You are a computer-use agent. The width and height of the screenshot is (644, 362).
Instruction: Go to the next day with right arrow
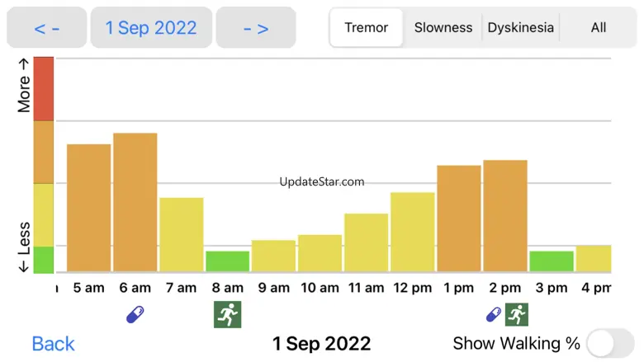coord(256,28)
